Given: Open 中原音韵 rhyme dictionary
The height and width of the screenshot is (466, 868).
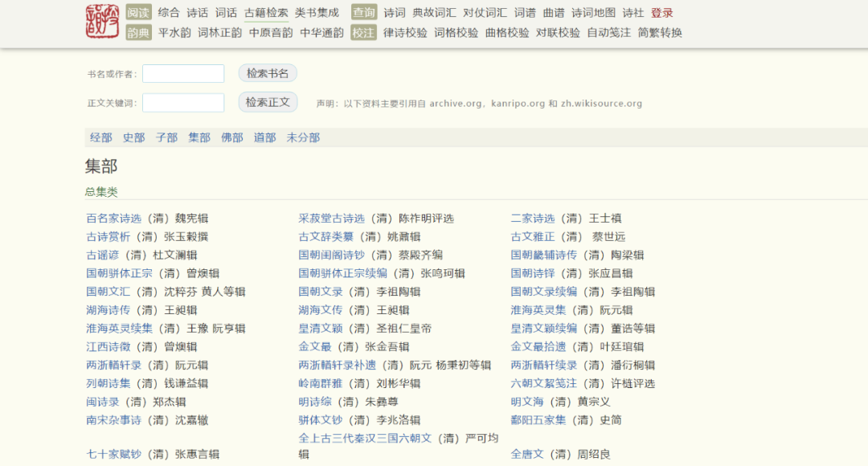Looking at the screenshot, I should 271,33.
